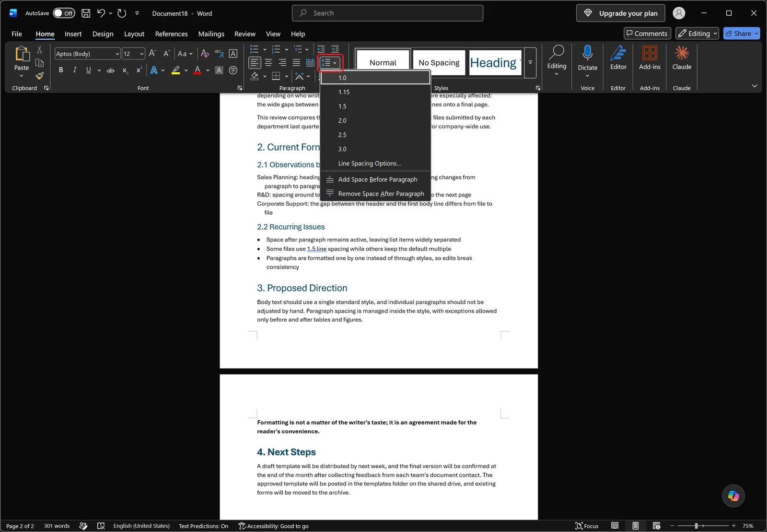The width and height of the screenshot is (767, 532).
Task: Toggle AutoSave switch
Action: 64,13
